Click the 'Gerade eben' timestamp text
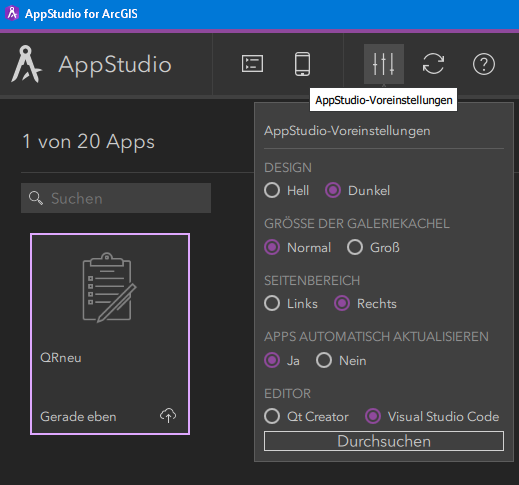 (78, 417)
